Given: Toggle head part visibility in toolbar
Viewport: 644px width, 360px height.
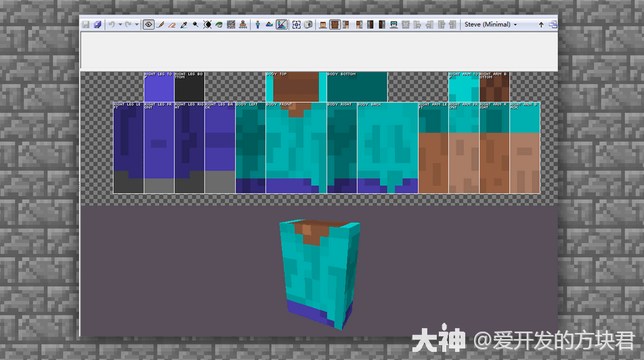Looking at the screenshot, I should click(323, 24).
